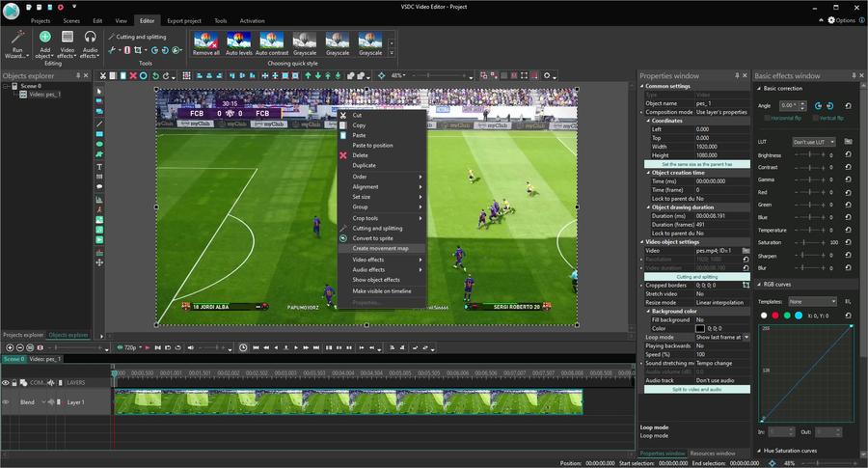Click the Options gear icon
This screenshot has height=468, width=868.
click(831, 20)
